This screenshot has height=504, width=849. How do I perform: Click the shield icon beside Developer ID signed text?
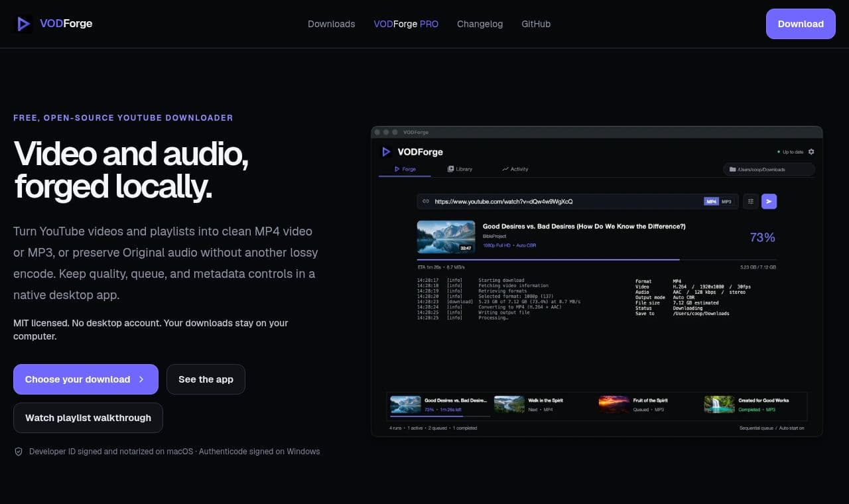pos(19,452)
